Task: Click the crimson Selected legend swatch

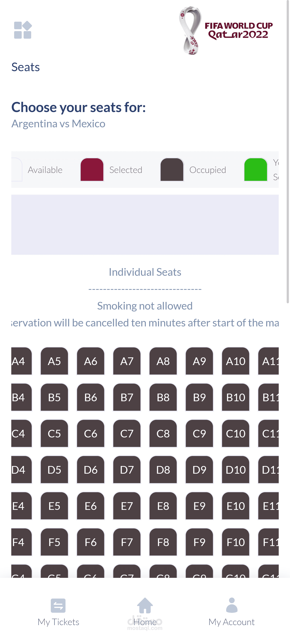Action: (92, 170)
